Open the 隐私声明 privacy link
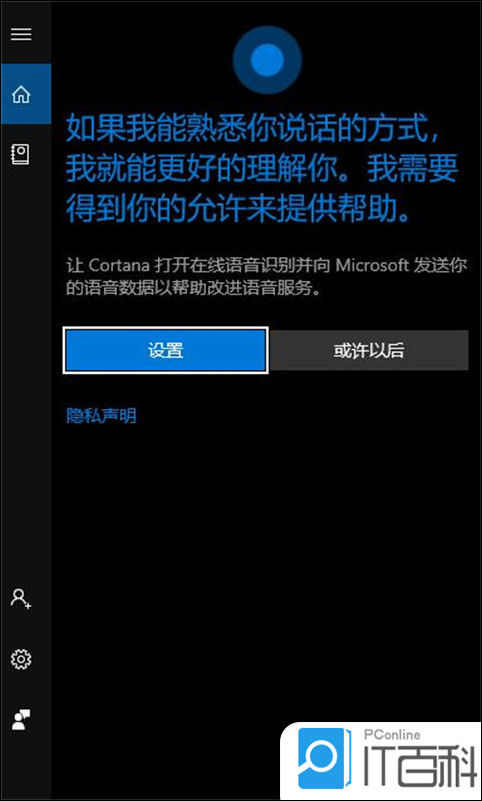482x801 pixels. click(x=101, y=415)
